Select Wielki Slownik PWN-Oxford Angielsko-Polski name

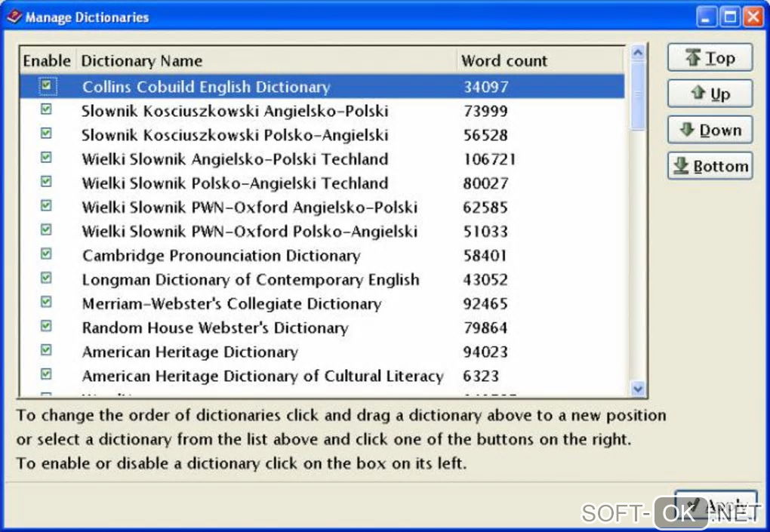(249, 207)
